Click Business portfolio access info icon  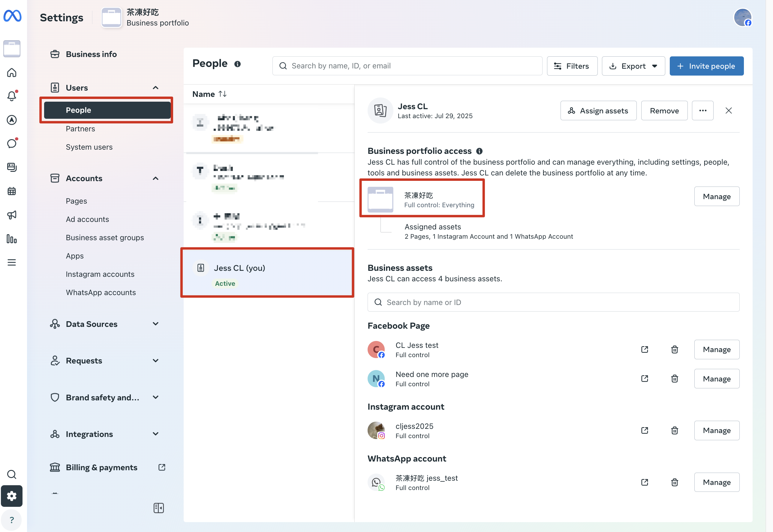click(479, 151)
